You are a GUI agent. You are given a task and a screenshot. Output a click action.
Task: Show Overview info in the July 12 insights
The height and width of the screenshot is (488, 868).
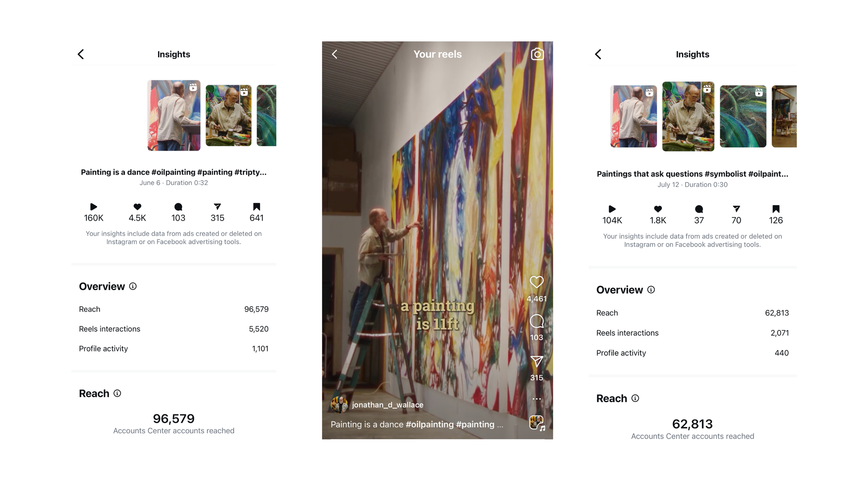[651, 290]
